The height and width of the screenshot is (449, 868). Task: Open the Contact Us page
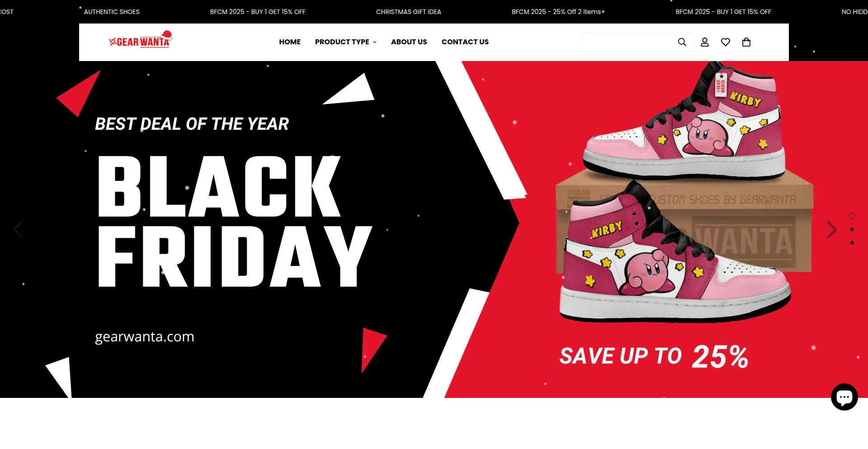tap(465, 42)
